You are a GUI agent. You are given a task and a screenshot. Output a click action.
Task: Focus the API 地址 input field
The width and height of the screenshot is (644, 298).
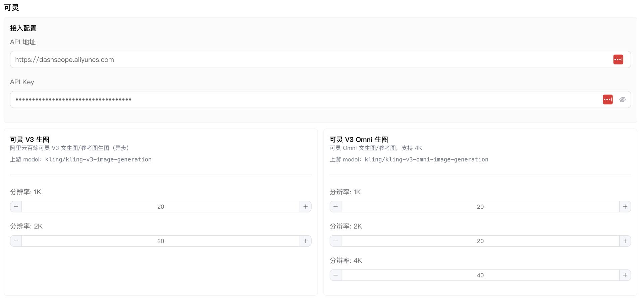tap(320, 59)
